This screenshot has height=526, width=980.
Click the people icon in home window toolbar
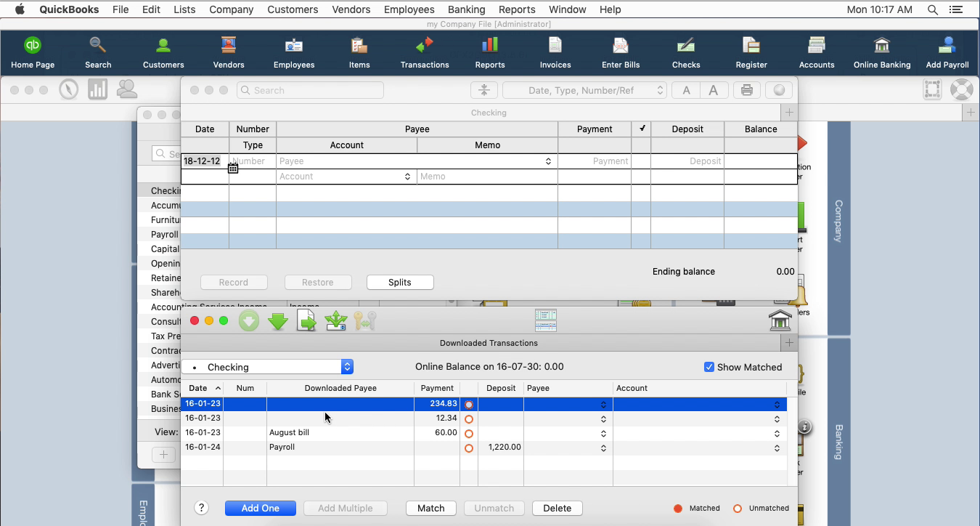[x=127, y=89]
